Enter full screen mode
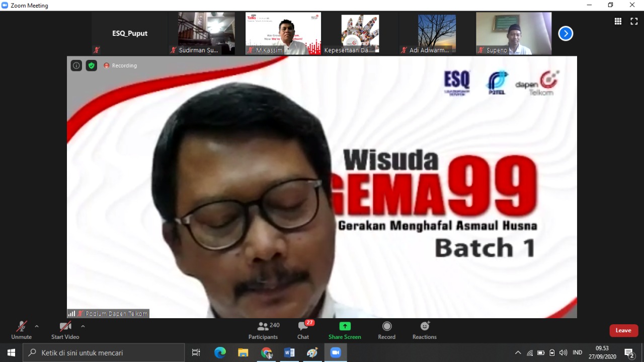 [634, 21]
